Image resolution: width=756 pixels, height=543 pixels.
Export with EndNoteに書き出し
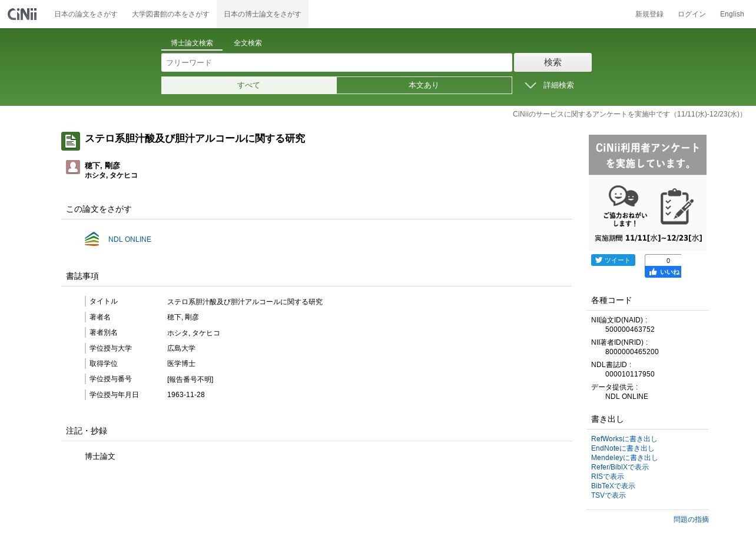click(623, 448)
